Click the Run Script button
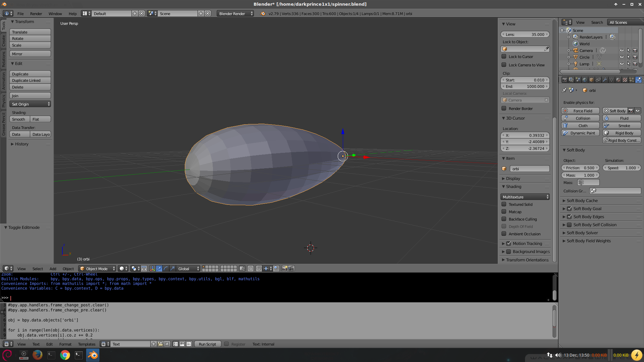Image resolution: width=644 pixels, height=362 pixels. coord(208,344)
